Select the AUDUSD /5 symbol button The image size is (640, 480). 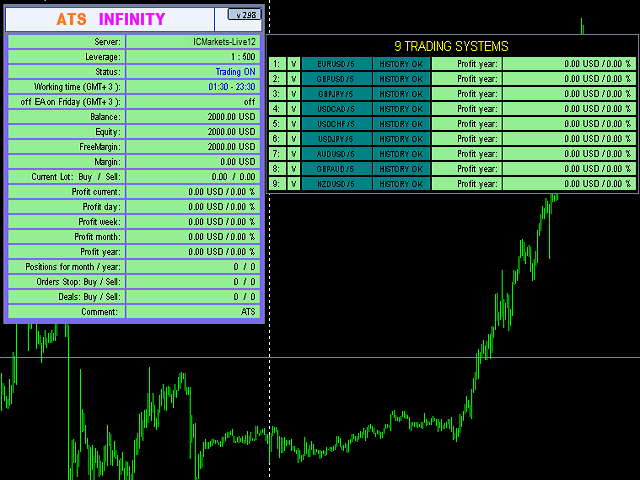[336, 154]
